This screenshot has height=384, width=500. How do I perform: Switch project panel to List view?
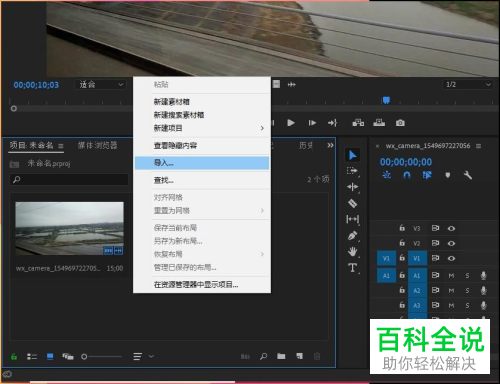(x=32, y=357)
